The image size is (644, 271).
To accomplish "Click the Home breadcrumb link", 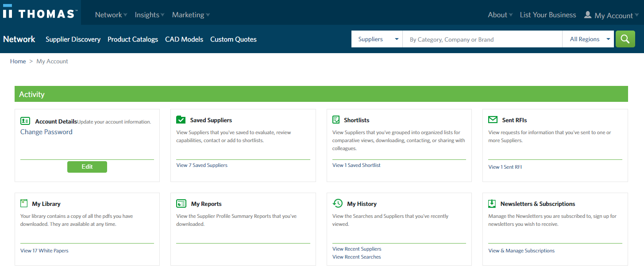I will [18, 61].
